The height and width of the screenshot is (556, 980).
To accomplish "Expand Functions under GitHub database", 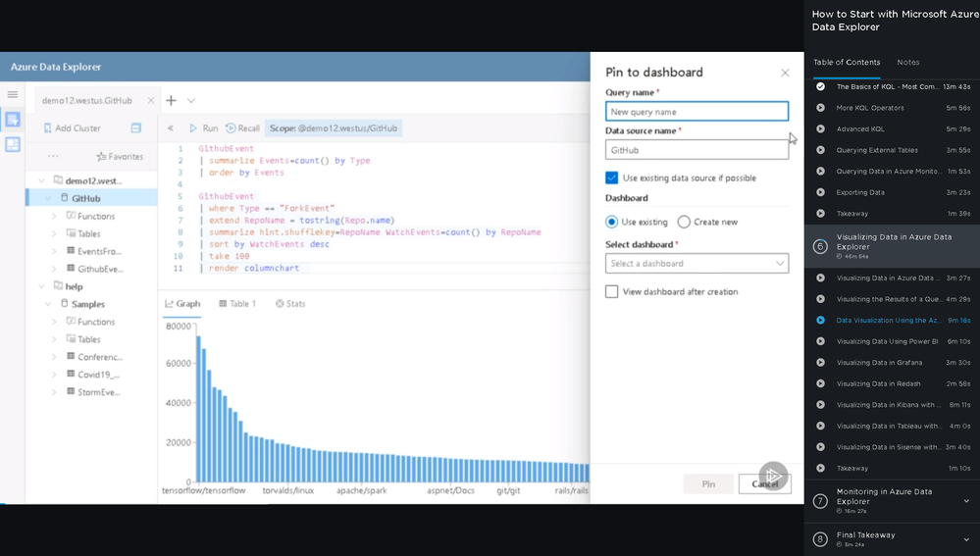I will (54, 216).
